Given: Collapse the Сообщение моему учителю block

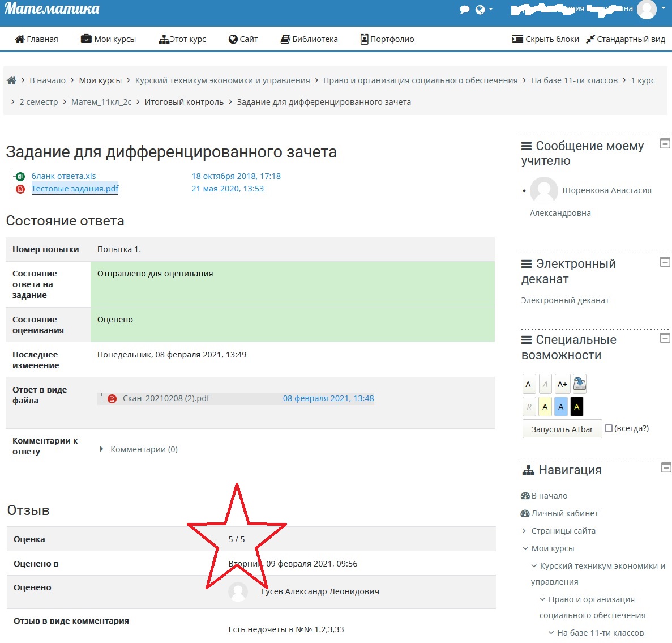Looking at the screenshot, I should 665,143.
